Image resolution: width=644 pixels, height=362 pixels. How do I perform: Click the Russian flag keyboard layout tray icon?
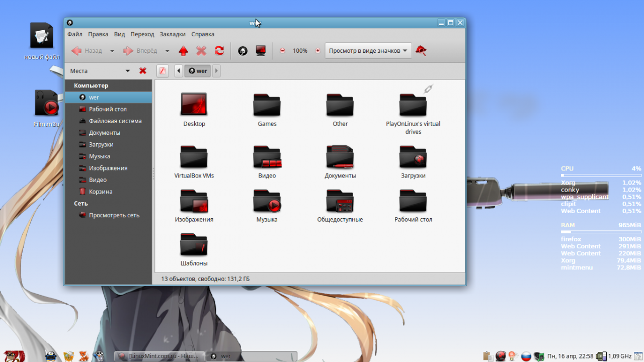[526, 356]
